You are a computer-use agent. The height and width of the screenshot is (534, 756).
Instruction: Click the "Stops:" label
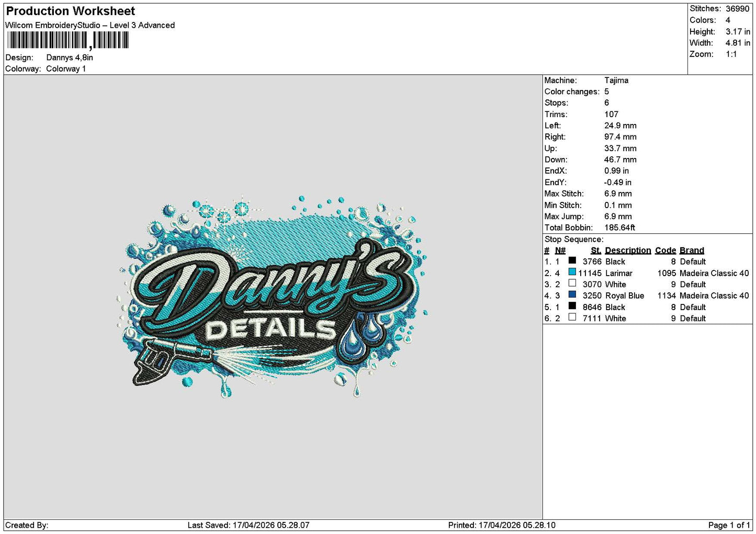556,103
